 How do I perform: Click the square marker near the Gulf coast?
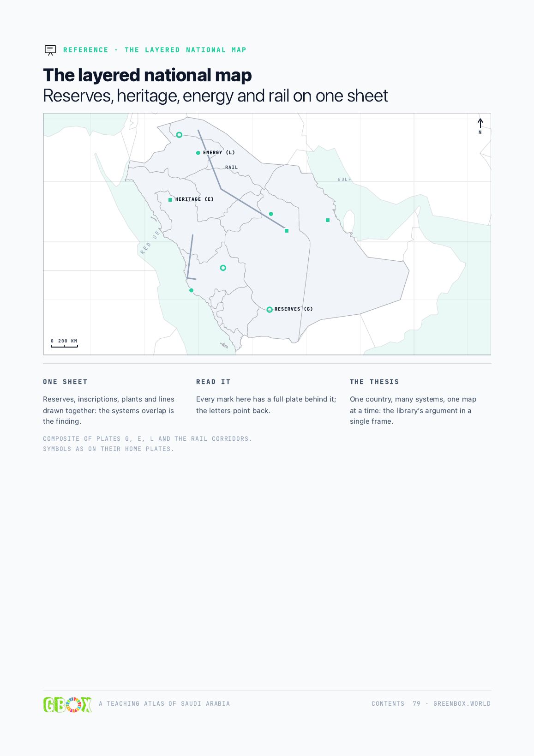tap(328, 220)
